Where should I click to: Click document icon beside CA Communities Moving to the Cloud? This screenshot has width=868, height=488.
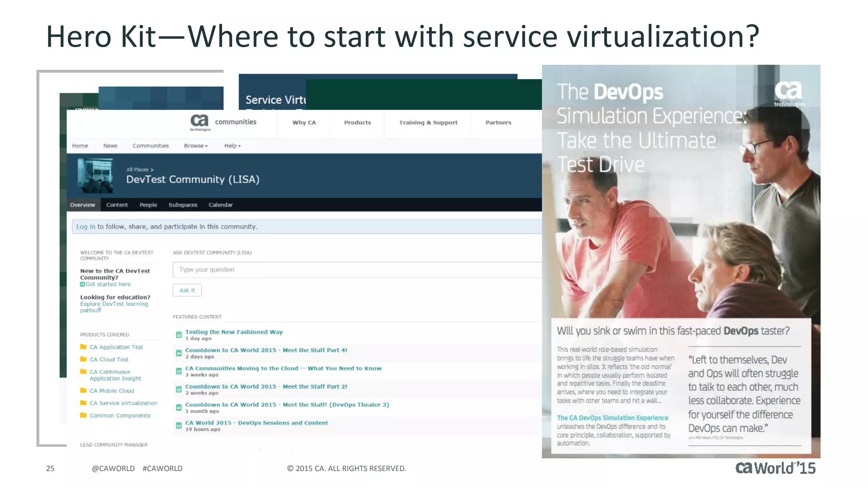coord(179,371)
